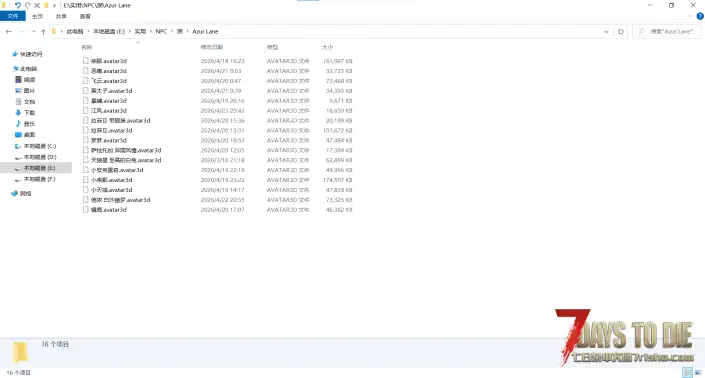Screen dimensions: 705x378
Task: Switch to the 主页 ribbon tab
Action: pyautogui.click(x=37, y=16)
